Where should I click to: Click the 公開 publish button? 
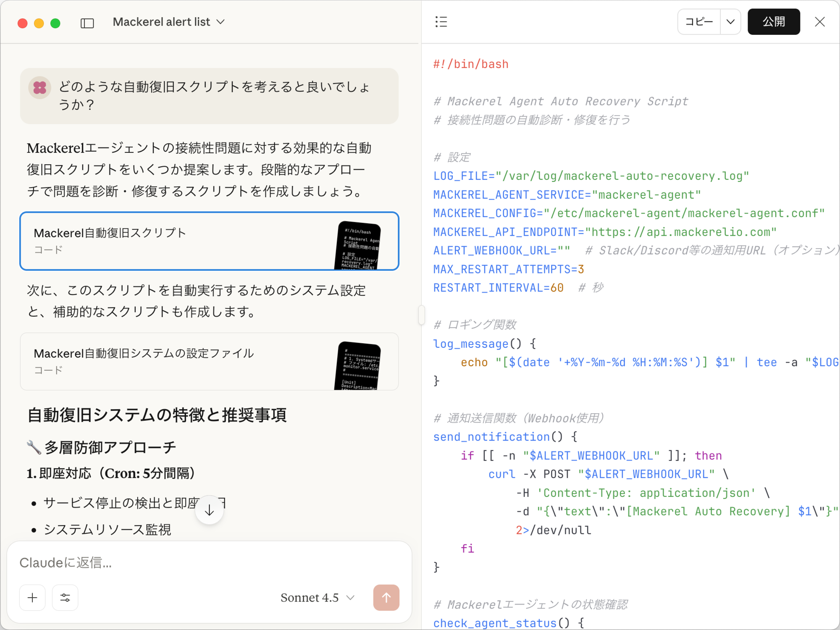773,22
